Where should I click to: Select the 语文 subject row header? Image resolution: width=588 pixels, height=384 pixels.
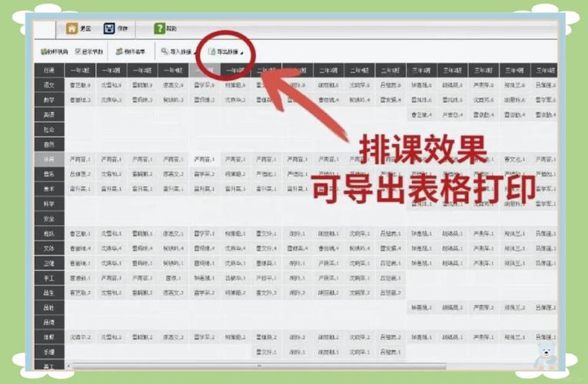pyautogui.click(x=49, y=85)
